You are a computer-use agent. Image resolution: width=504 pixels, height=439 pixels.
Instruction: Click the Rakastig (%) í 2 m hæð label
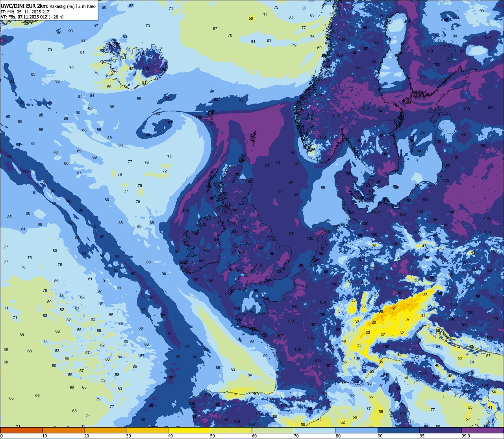(72, 6)
